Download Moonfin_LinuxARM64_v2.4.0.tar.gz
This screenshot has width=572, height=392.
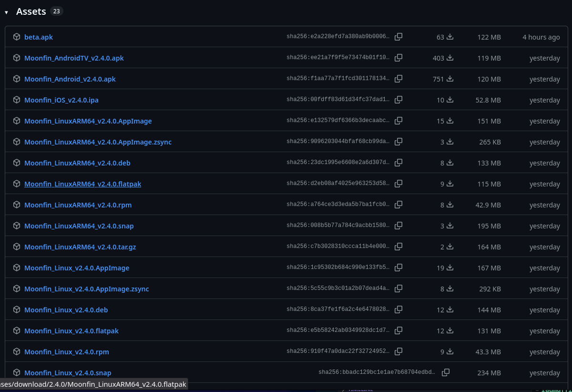[x=80, y=247]
